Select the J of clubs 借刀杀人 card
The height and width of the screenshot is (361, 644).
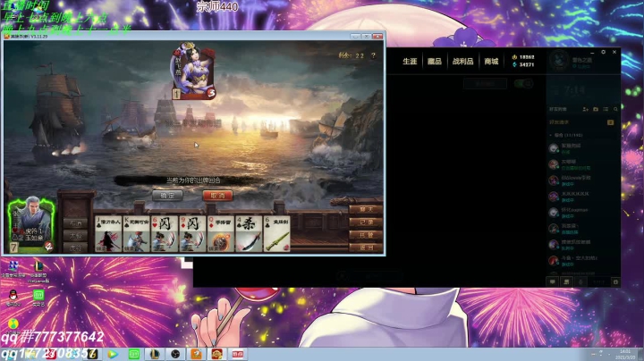point(108,234)
